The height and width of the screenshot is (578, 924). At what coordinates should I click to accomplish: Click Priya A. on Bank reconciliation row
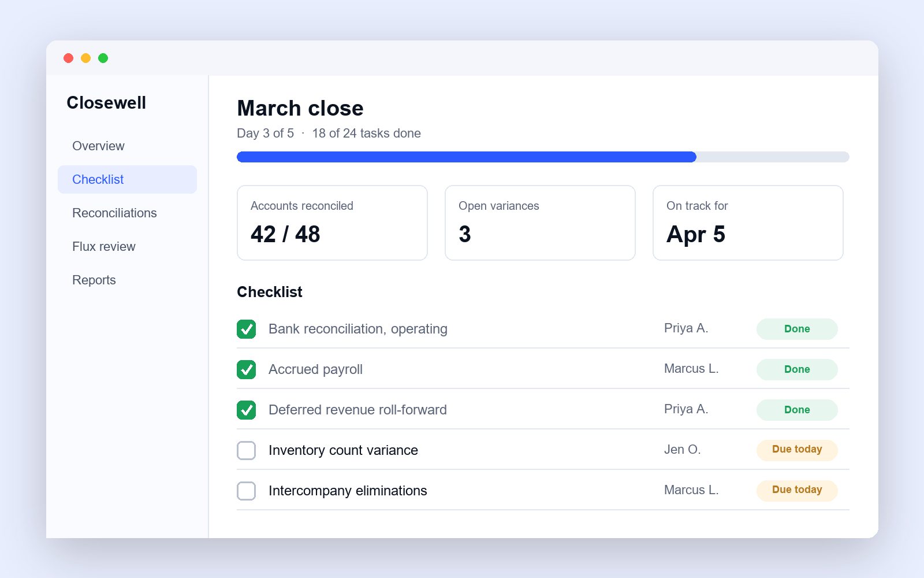click(686, 328)
